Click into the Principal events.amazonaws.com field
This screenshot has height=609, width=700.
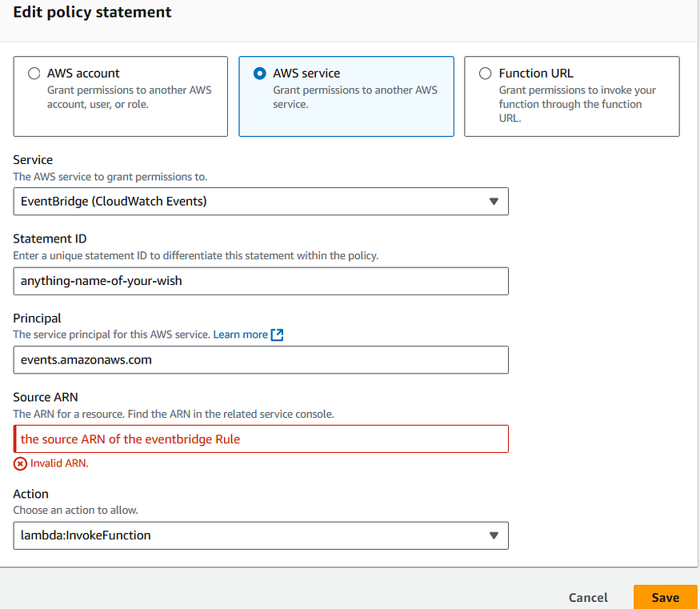[x=261, y=360]
